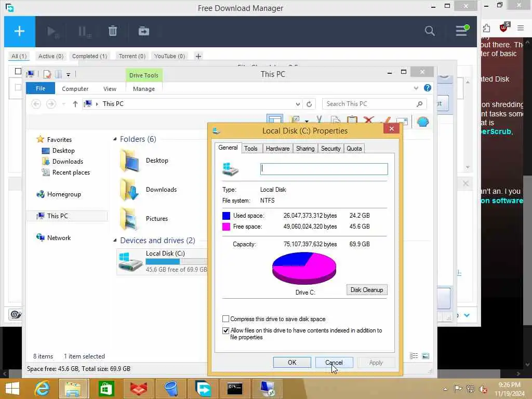Open the Internet Explorer taskbar icon
This screenshot has width=532, height=399.
tap(42, 389)
